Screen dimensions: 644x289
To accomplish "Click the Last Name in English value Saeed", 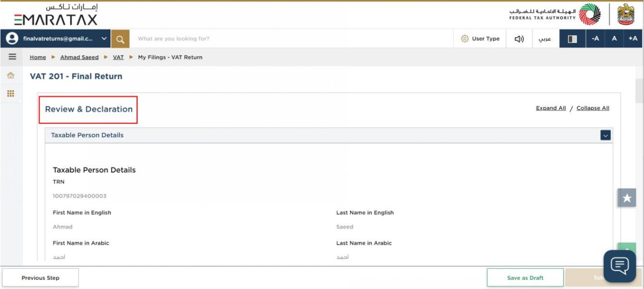I will click(345, 227).
